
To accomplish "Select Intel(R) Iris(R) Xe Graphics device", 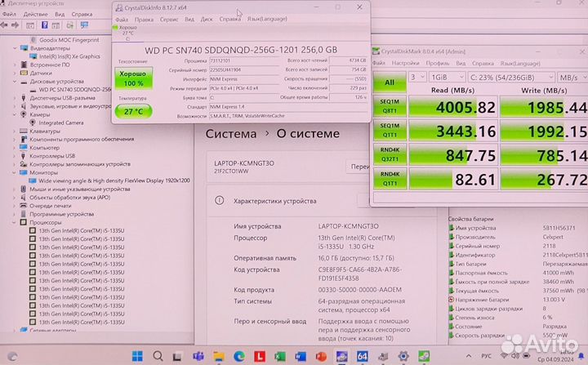I will pos(69,56).
